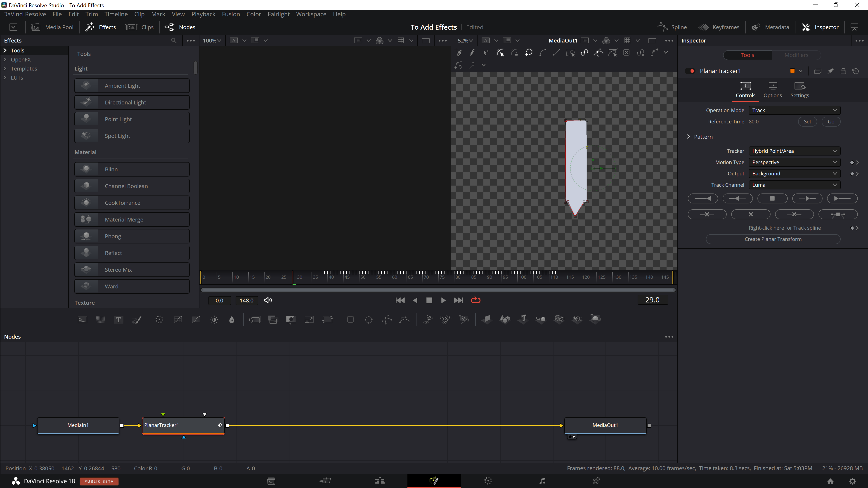Viewport: 868px width, 488px height.
Task: Switch to the Options tab
Action: (x=772, y=90)
